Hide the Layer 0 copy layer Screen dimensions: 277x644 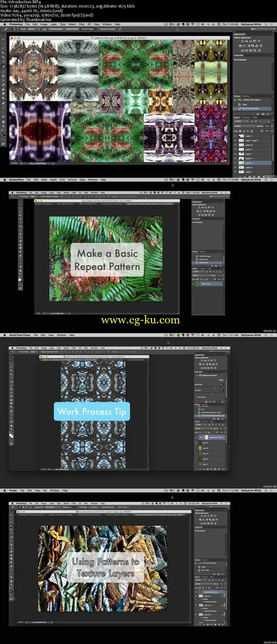coord(194,284)
